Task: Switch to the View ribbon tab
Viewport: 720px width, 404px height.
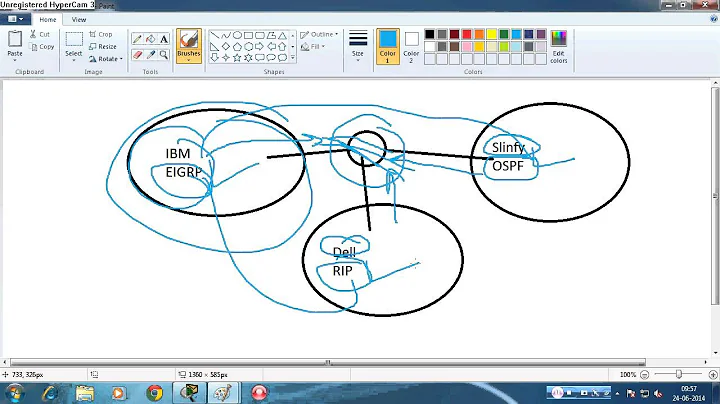Action: (79, 20)
